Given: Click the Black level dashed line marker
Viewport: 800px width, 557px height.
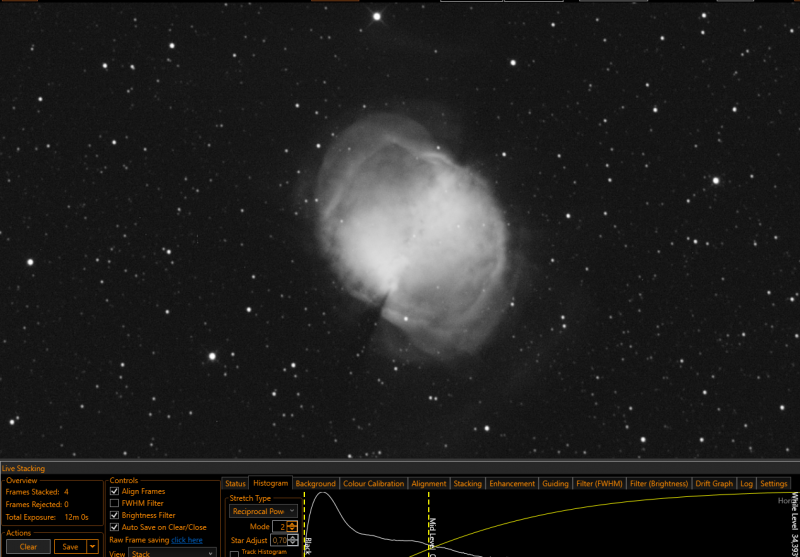Looking at the screenshot, I should [305, 524].
